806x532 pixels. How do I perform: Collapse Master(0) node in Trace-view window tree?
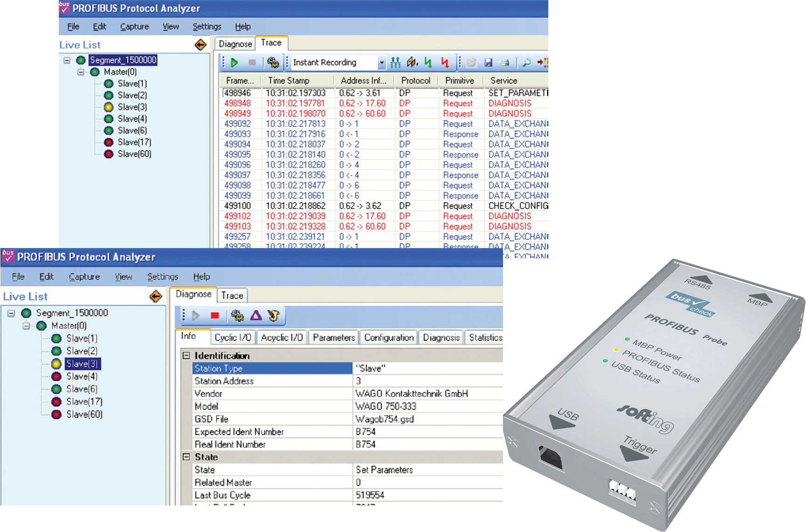pos(81,72)
